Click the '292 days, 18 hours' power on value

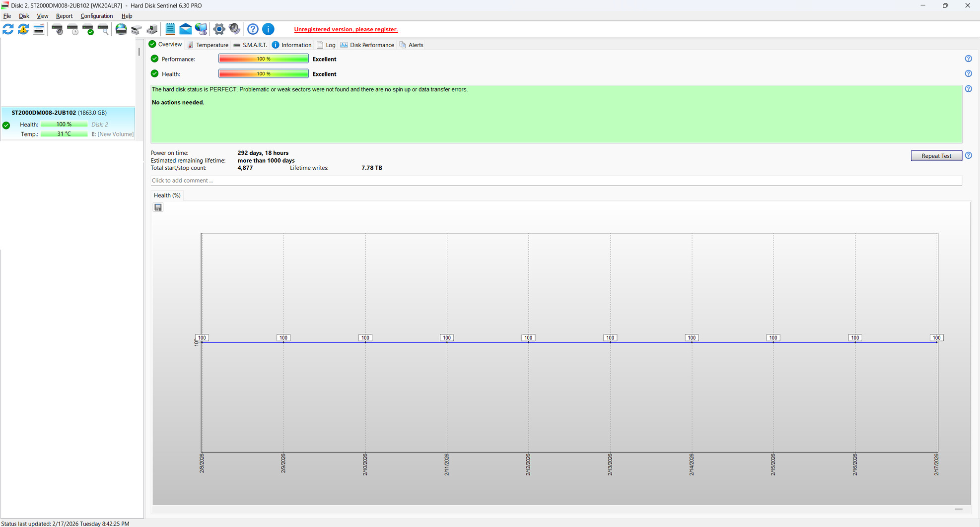pyautogui.click(x=263, y=153)
